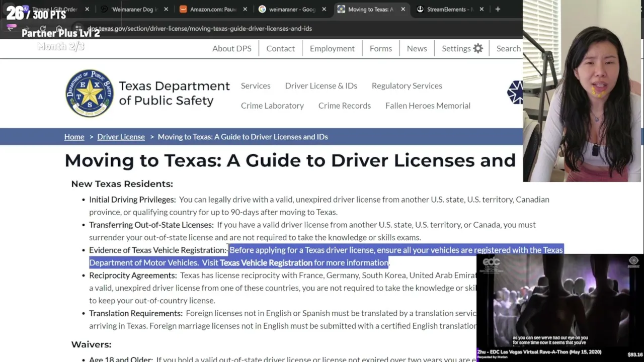Screen dimensions: 644x362
Task: Open Driver License breadcrumb link
Action: tap(121, 137)
